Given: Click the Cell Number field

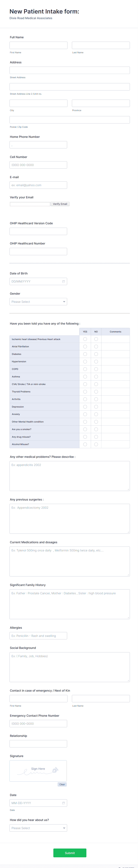Looking at the screenshot, I should pyautogui.click(x=38, y=165).
